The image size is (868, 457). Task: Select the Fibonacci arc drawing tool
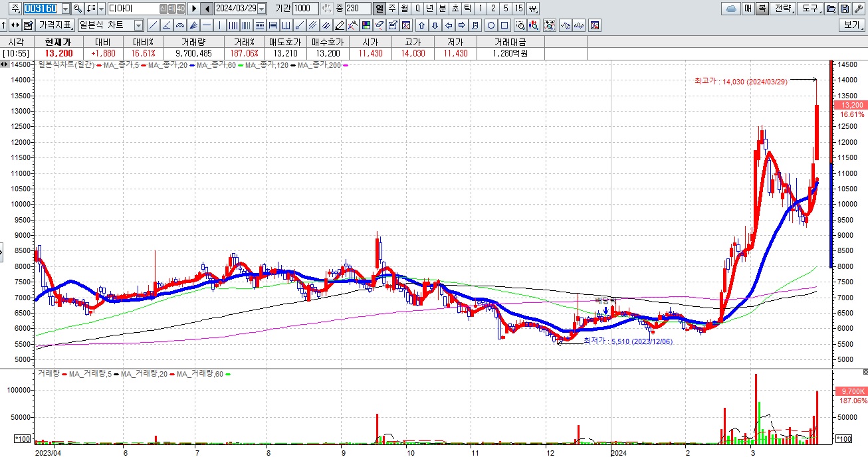179,25
